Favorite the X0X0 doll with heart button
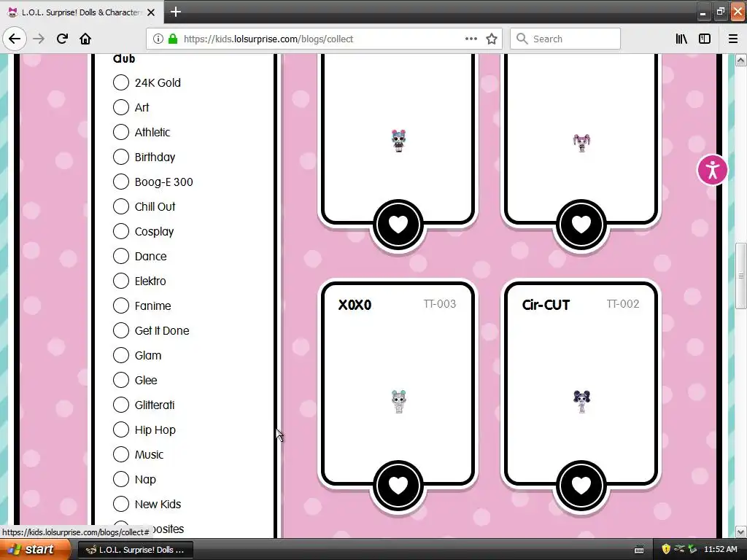747x560 pixels. coord(398,485)
